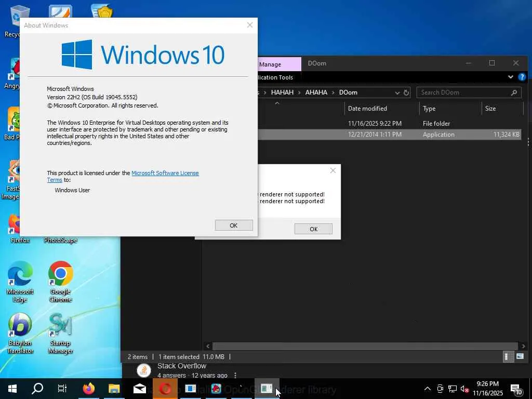Open Task View from the taskbar
The height and width of the screenshot is (399, 532).
62,389
